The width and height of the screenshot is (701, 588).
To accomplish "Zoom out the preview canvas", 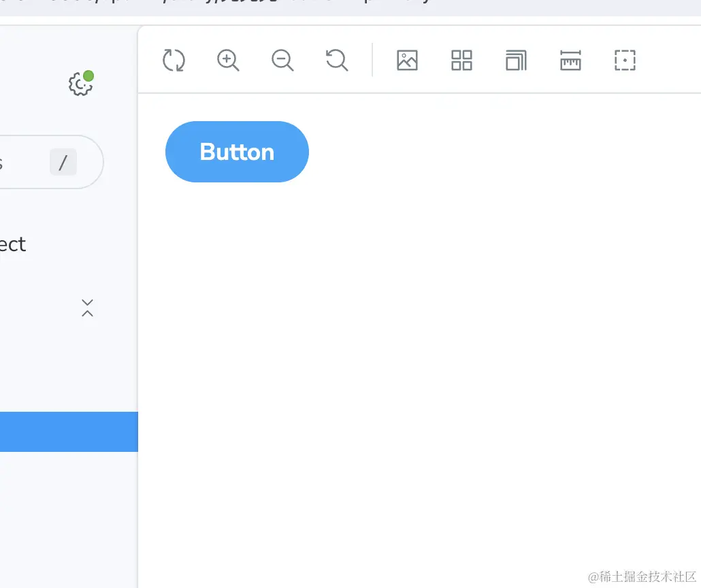I will 282,61.
